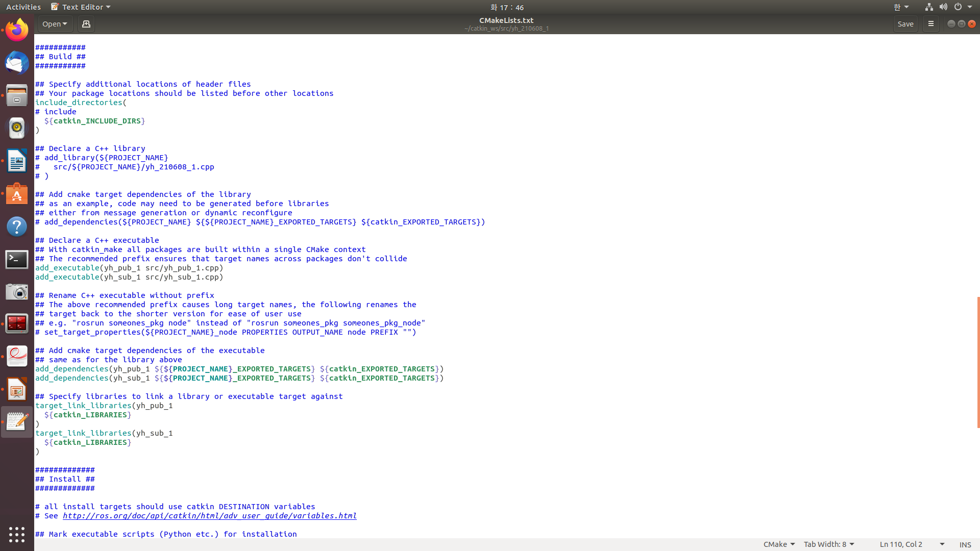Follow the ros.org catkin variables link

[209, 516]
